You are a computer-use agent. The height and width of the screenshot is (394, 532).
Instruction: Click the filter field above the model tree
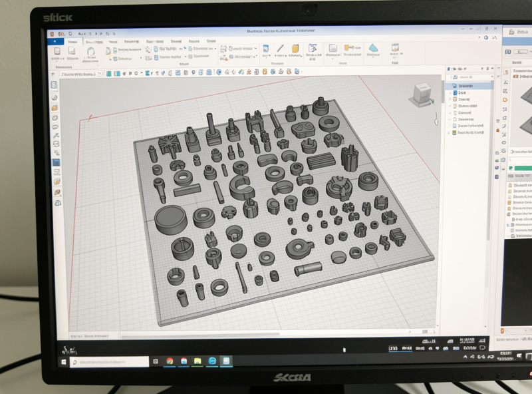pyautogui.click(x=471, y=77)
